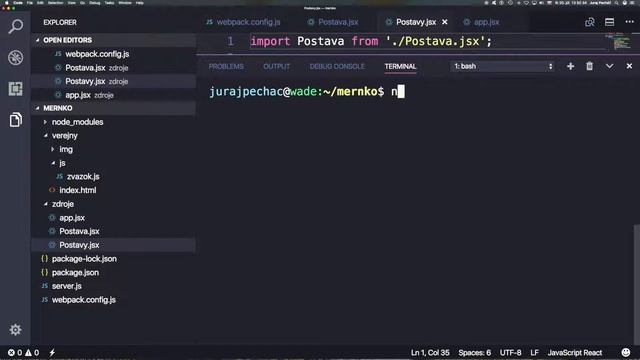
Task: Click Ln 1, Col 35 status entry
Action: click(x=430, y=353)
